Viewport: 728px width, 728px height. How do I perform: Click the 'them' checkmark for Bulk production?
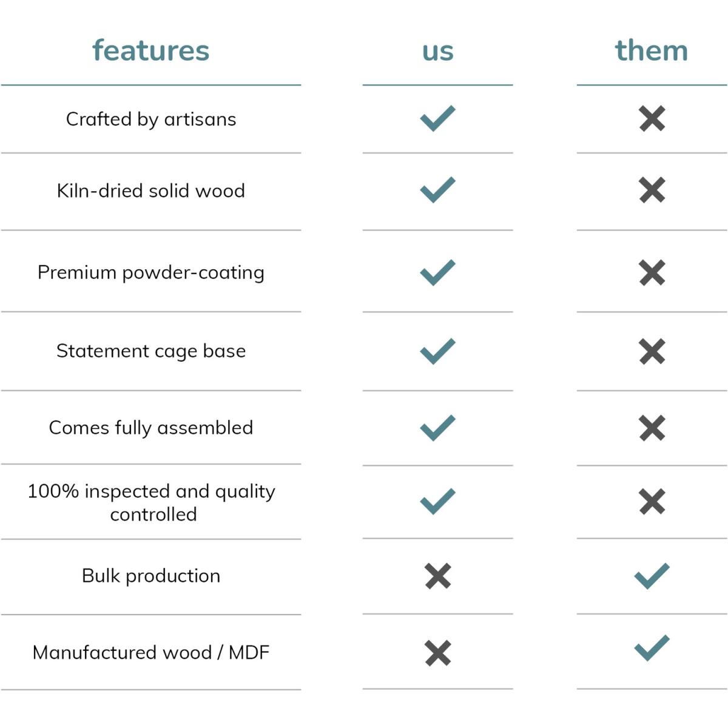(652, 576)
